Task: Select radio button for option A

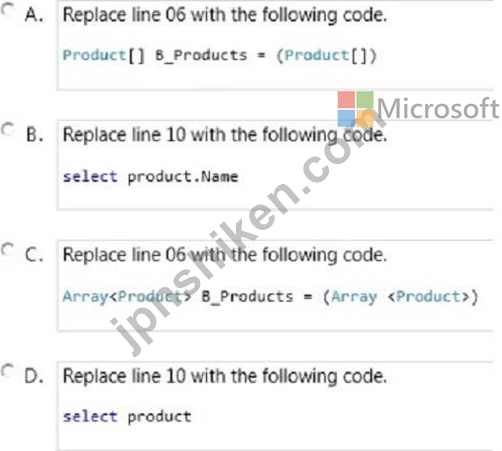Action: [7, 10]
